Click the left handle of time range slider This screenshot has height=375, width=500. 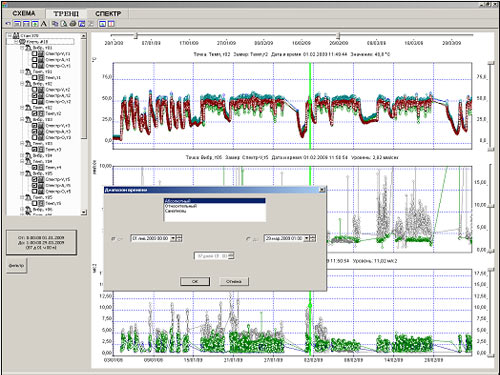[136, 35]
